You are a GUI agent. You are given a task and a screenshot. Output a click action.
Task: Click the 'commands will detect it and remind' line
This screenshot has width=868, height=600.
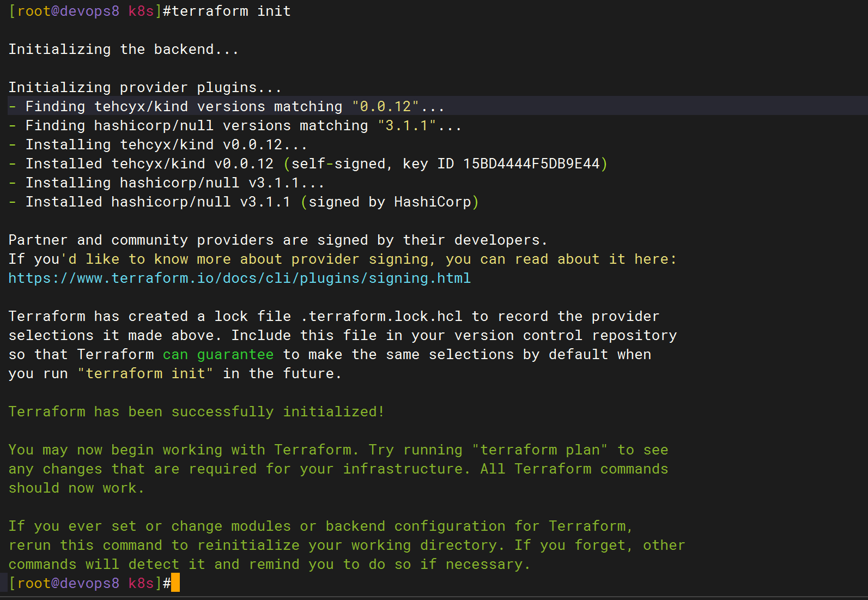[270, 565]
